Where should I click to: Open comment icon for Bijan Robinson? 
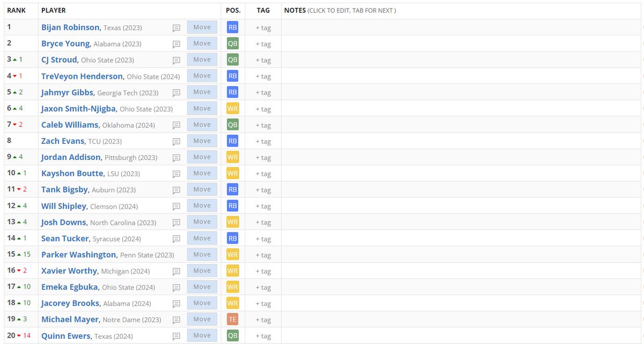coord(177,28)
